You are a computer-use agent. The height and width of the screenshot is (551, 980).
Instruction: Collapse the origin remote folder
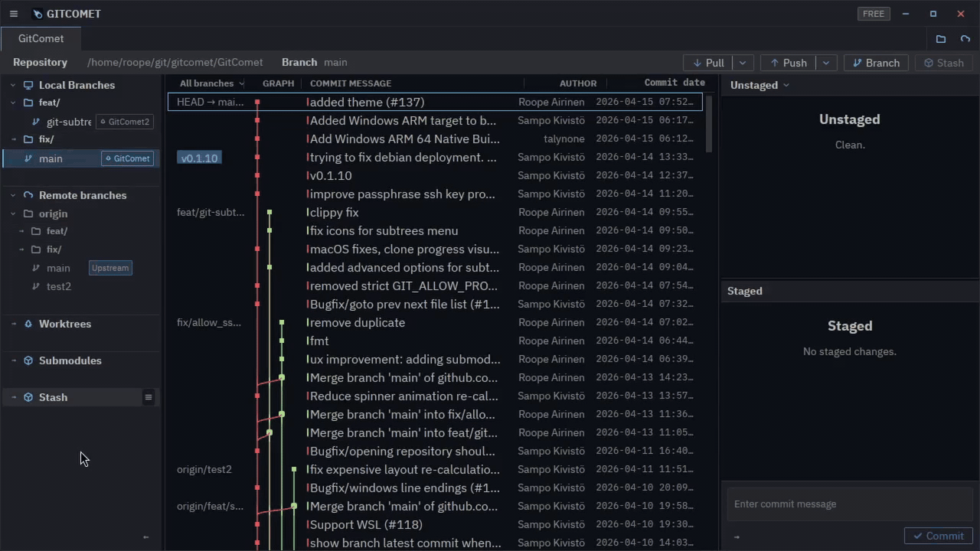(13, 214)
